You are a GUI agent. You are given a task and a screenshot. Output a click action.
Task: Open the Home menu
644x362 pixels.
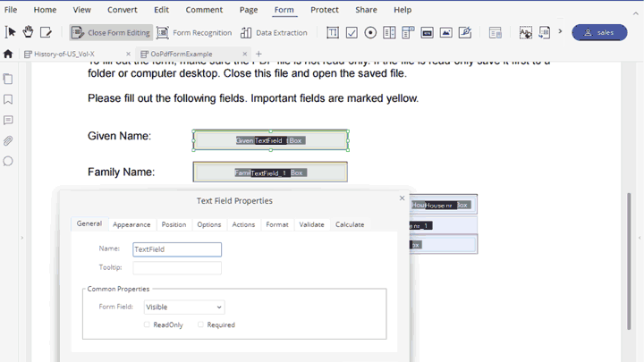(45, 10)
